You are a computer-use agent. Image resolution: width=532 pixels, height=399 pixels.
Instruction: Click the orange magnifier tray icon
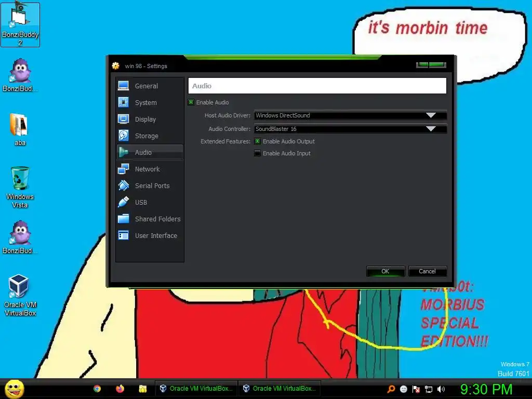click(x=391, y=389)
